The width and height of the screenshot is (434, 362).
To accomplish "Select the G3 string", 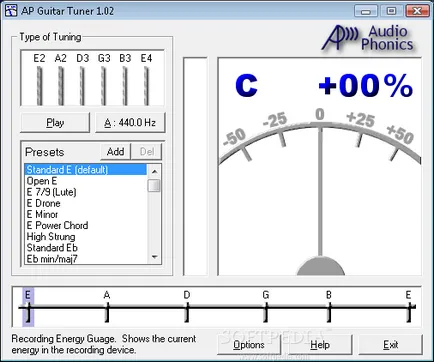I will tap(104, 79).
